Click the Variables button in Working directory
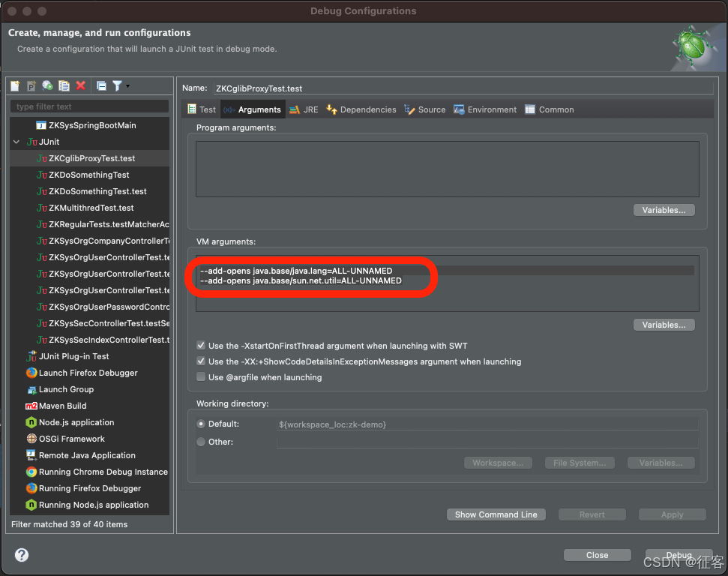This screenshot has width=728, height=576. tap(661, 463)
